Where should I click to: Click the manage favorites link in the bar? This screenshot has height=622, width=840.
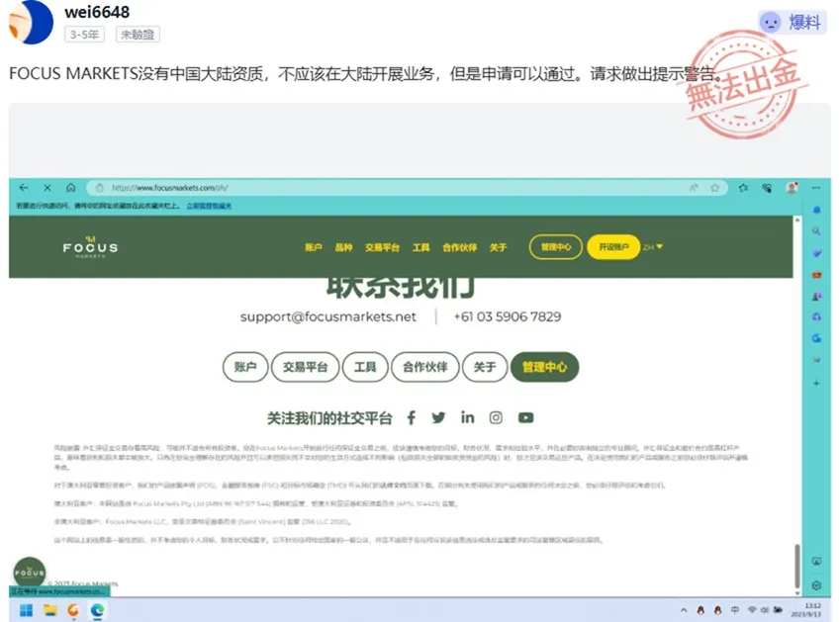[x=209, y=206]
